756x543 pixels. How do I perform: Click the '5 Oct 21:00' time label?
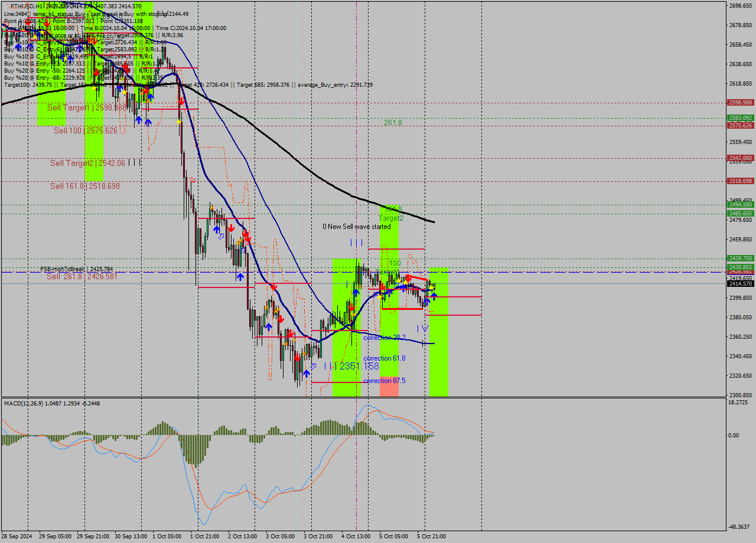(x=431, y=537)
